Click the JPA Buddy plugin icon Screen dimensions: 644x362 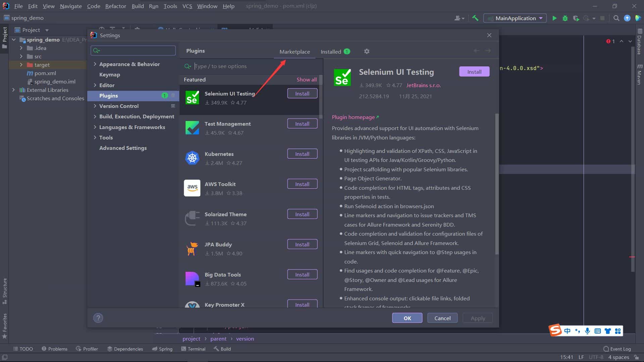[x=192, y=248]
